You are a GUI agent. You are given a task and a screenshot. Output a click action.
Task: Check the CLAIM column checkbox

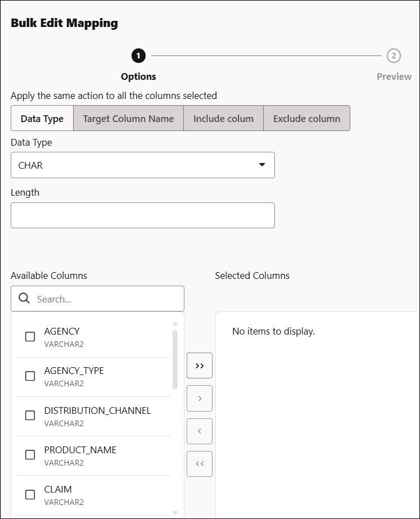click(x=30, y=494)
